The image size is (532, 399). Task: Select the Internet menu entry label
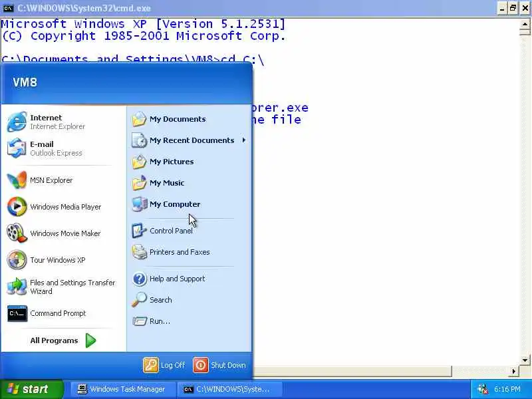46,118
